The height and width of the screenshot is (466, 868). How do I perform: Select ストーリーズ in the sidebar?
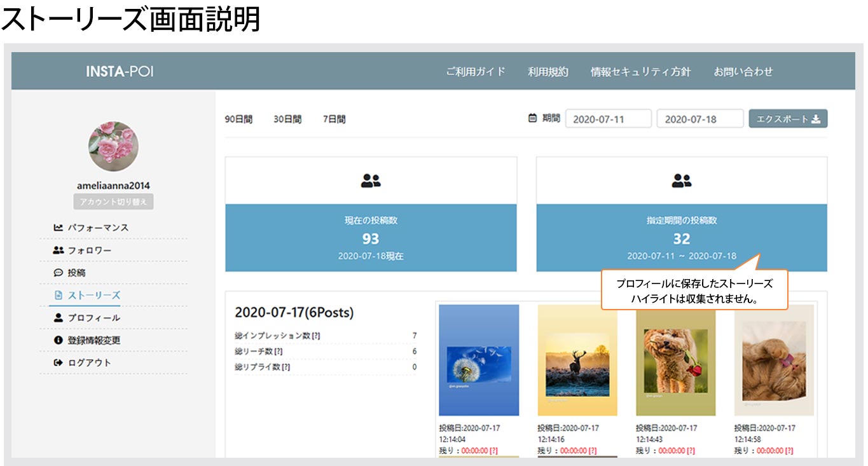click(93, 295)
